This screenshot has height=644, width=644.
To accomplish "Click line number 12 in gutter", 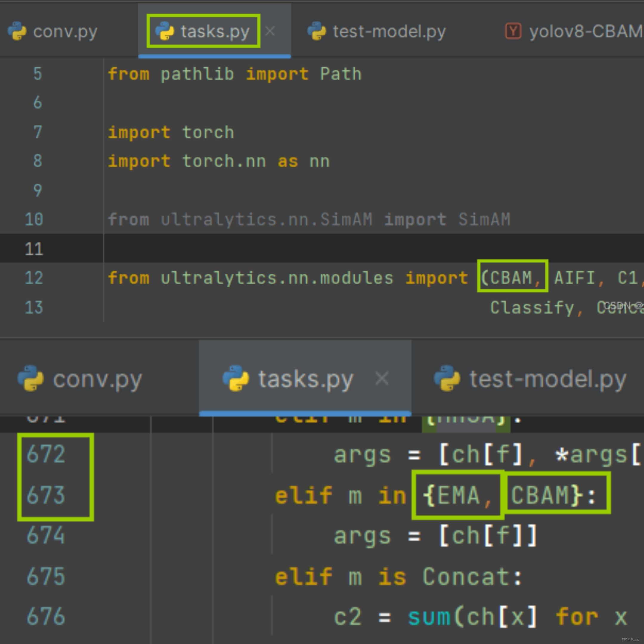I will click(34, 278).
